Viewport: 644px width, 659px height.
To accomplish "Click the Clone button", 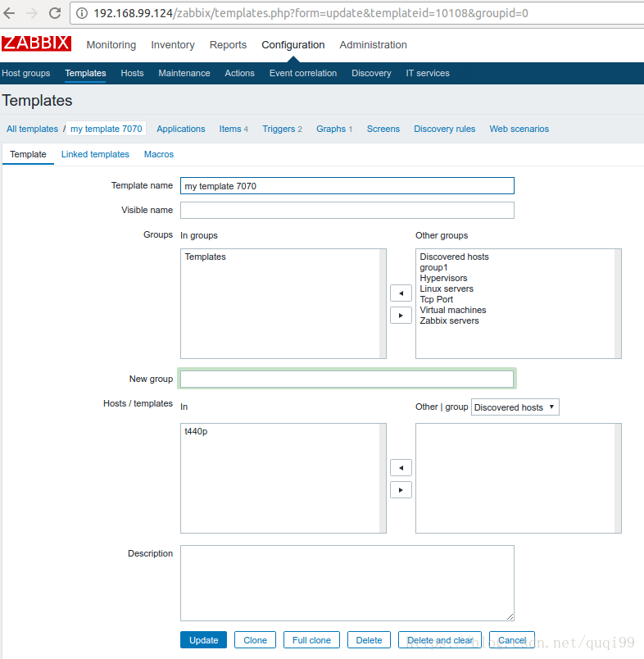I will click(255, 640).
